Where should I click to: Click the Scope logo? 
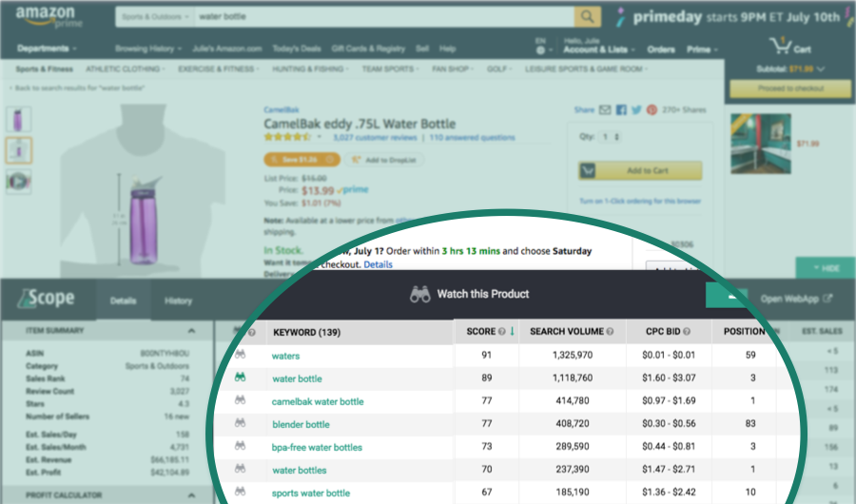pyautogui.click(x=46, y=299)
